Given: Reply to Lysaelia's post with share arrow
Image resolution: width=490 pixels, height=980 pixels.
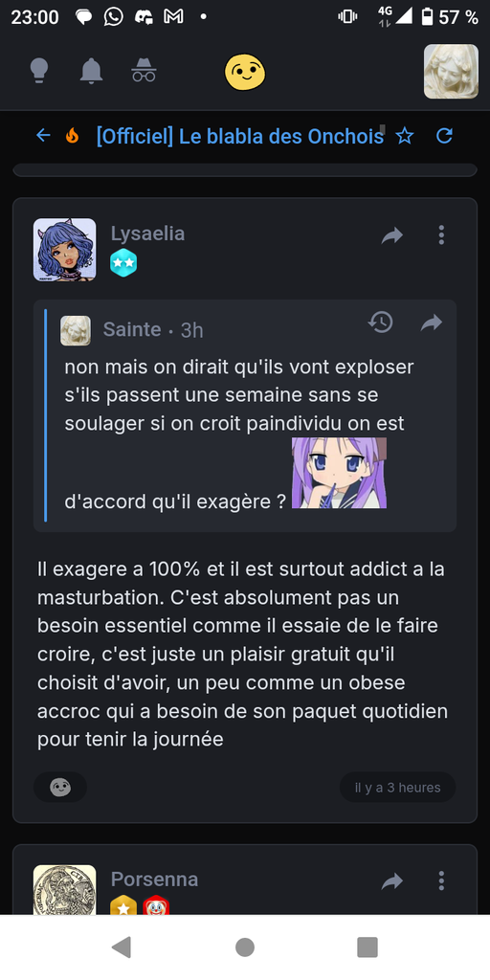Looking at the screenshot, I should [x=392, y=235].
